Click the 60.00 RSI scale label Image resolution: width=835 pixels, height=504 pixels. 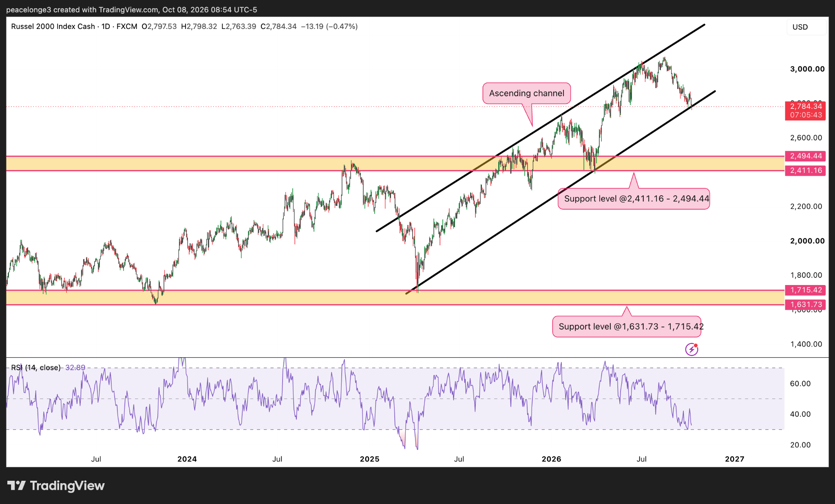coord(800,384)
